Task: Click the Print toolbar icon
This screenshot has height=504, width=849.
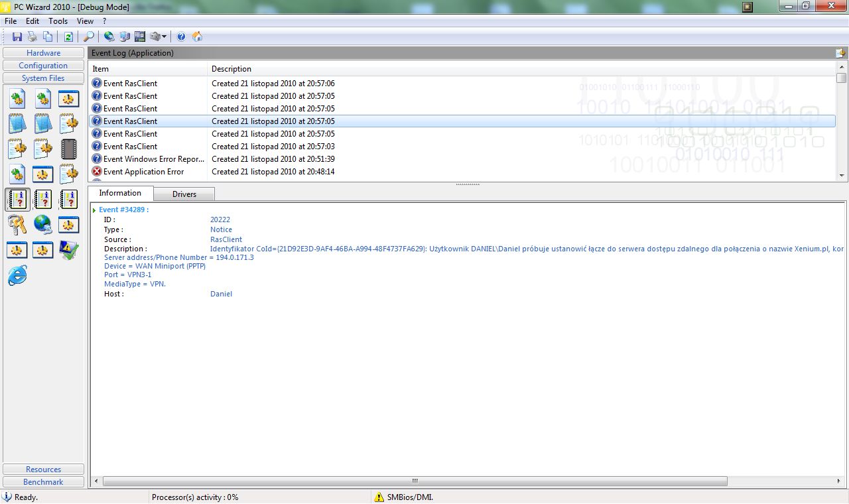Action: pyautogui.click(x=32, y=36)
